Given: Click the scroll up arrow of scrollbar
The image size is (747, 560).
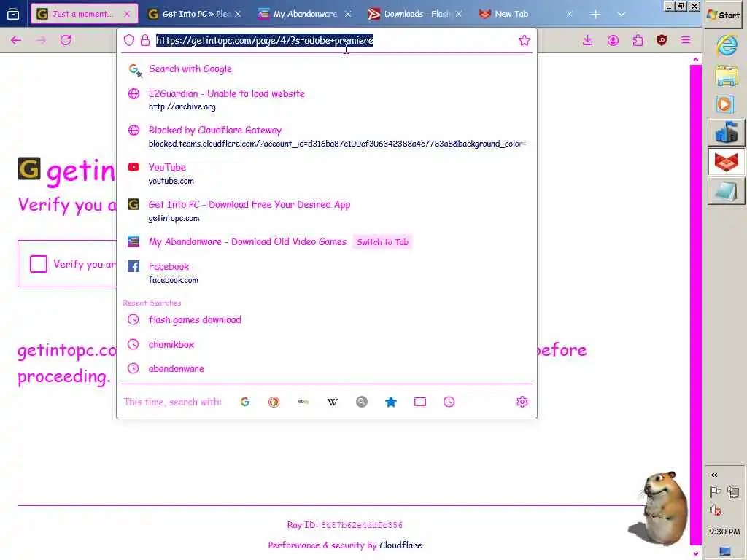Looking at the screenshot, I should 695,60.
